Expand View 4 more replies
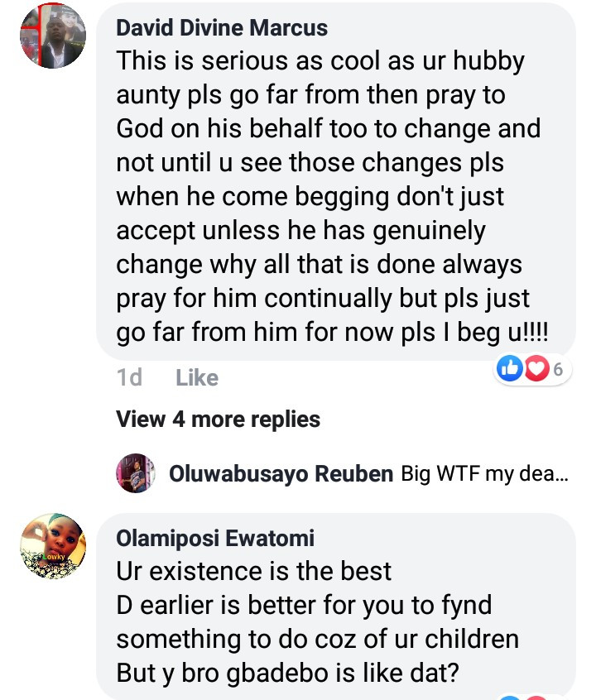 pos(219,420)
